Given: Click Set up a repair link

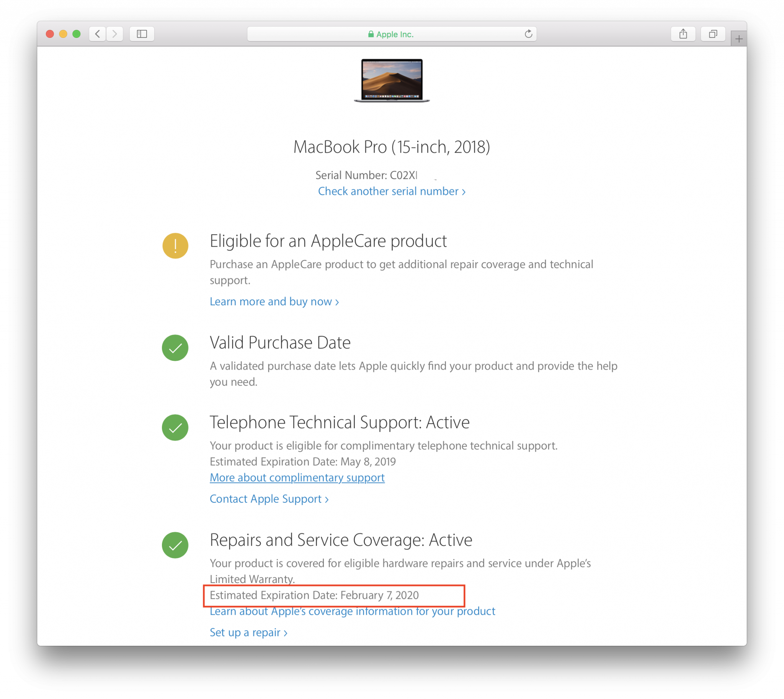Looking at the screenshot, I should [248, 632].
